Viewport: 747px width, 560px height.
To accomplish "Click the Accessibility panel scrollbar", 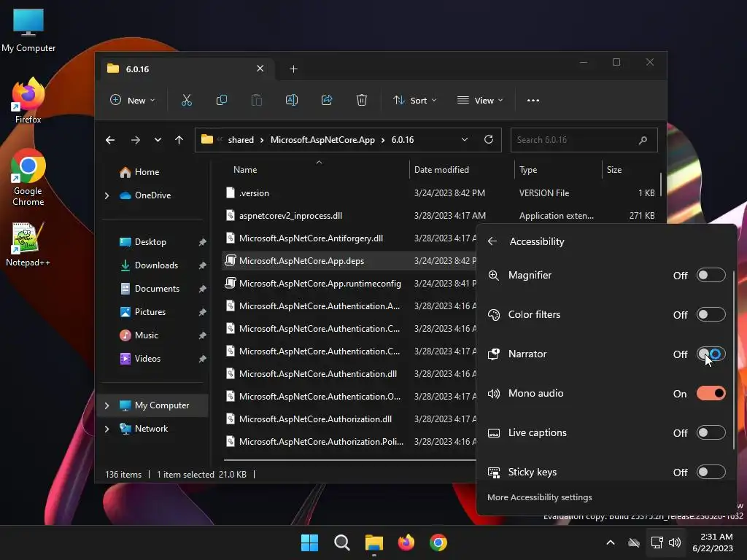I will [734, 359].
